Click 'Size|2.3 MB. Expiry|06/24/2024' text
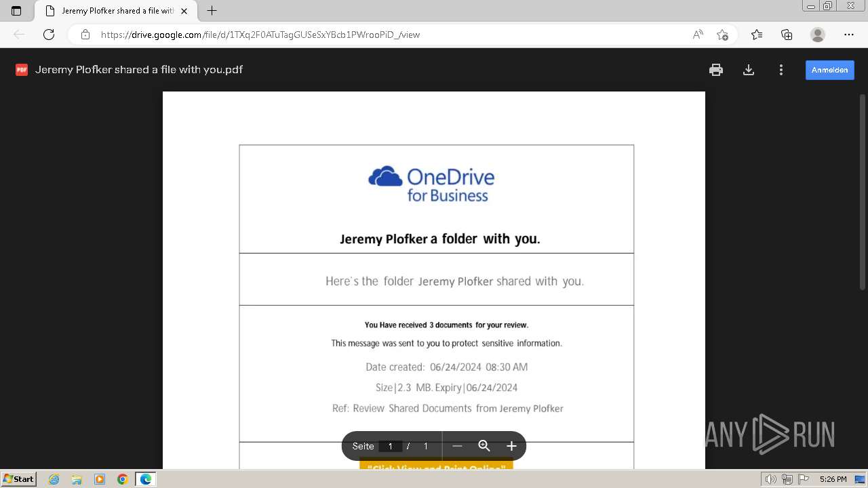This screenshot has height=488, width=868. click(446, 388)
